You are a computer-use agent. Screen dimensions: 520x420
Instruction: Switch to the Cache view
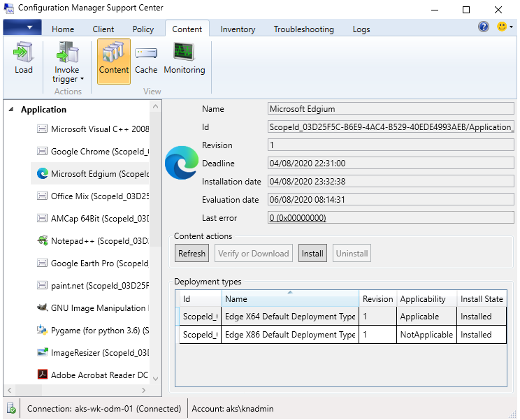[146, 58]
